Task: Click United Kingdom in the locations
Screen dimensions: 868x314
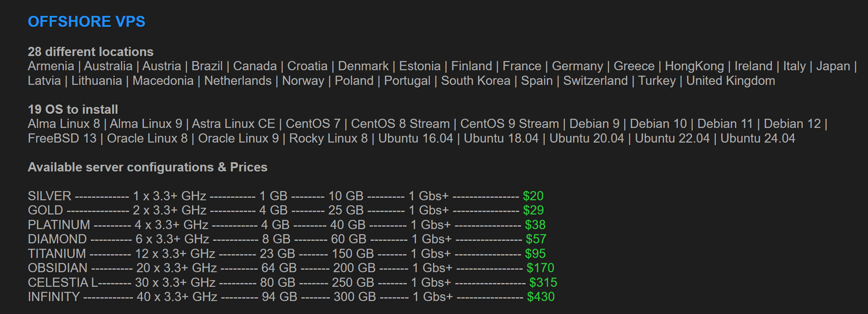Action: coord(730,81)
